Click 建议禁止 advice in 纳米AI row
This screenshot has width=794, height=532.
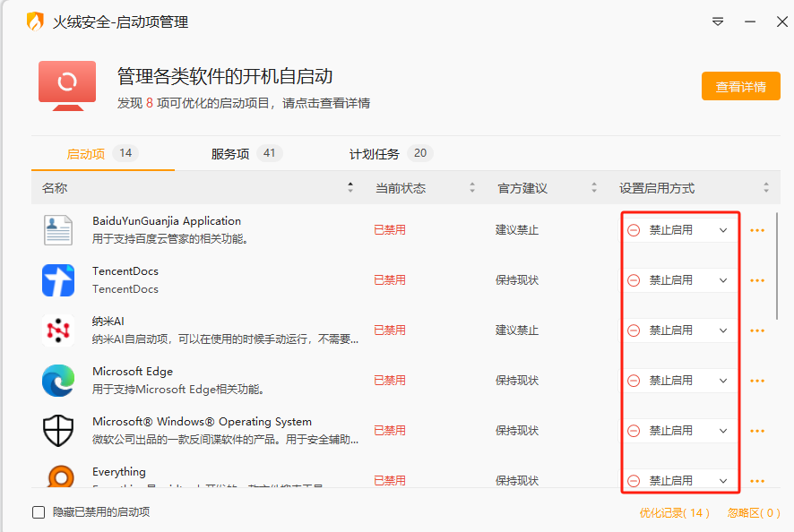click(516, 330)
